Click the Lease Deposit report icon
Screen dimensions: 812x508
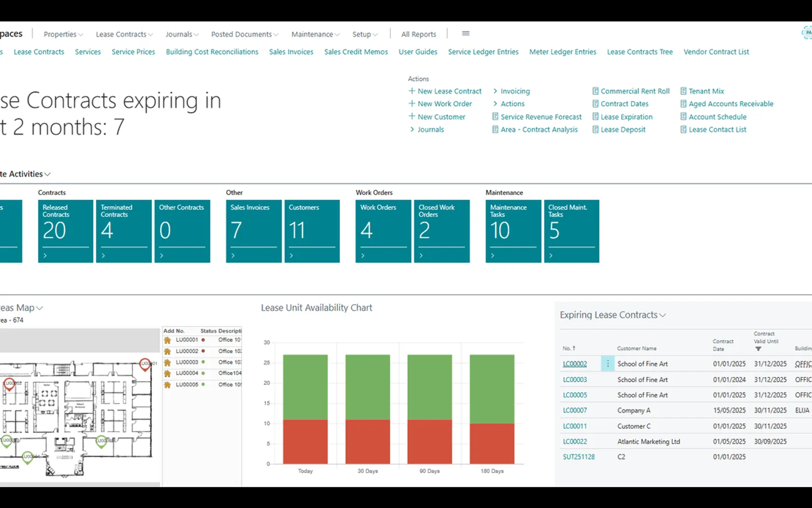click(x=595, y=130)
